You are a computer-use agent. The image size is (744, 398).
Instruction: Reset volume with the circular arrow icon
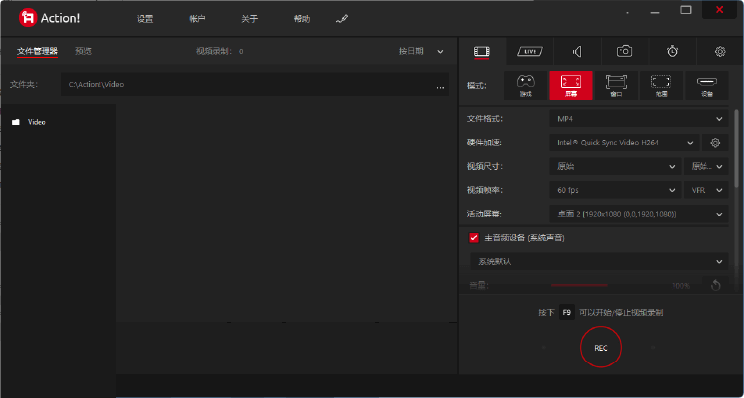pos(715,285)
